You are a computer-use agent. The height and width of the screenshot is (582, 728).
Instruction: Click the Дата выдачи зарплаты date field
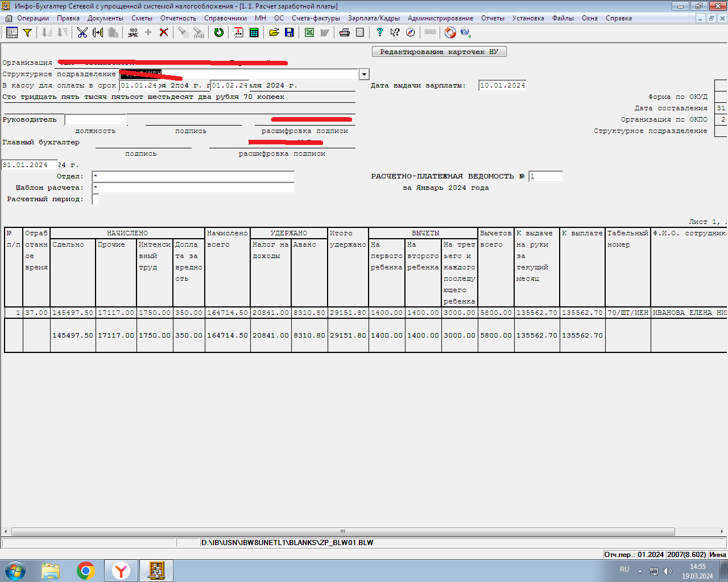[503, 86]
